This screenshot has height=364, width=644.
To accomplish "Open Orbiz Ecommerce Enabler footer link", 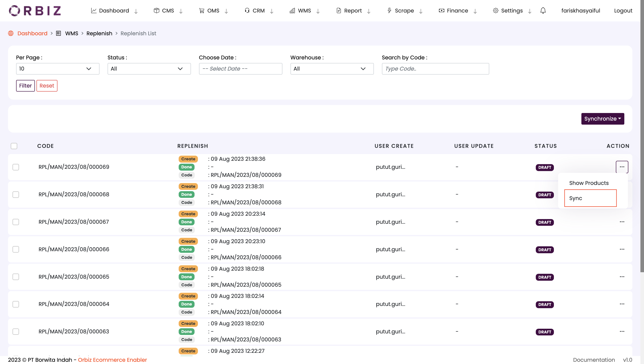I will tap(112, 360).
